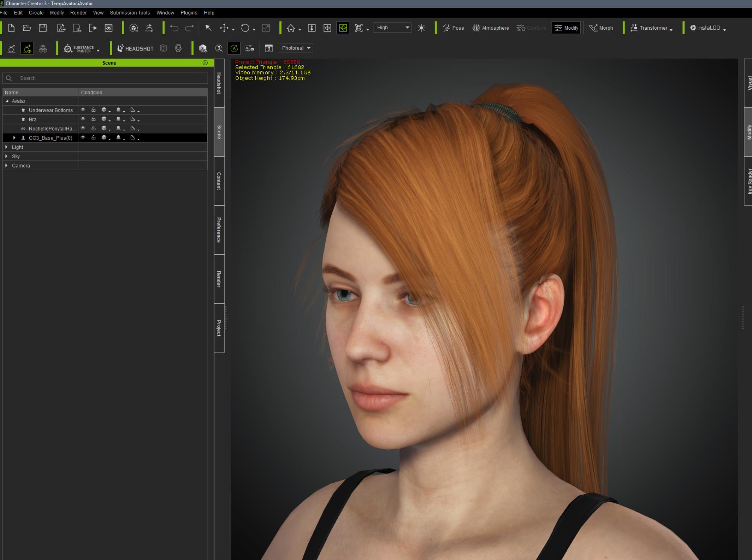The image size is (752, 560).
Task: Open the High render quality dropdown
Action: click(x=392, y=27)
